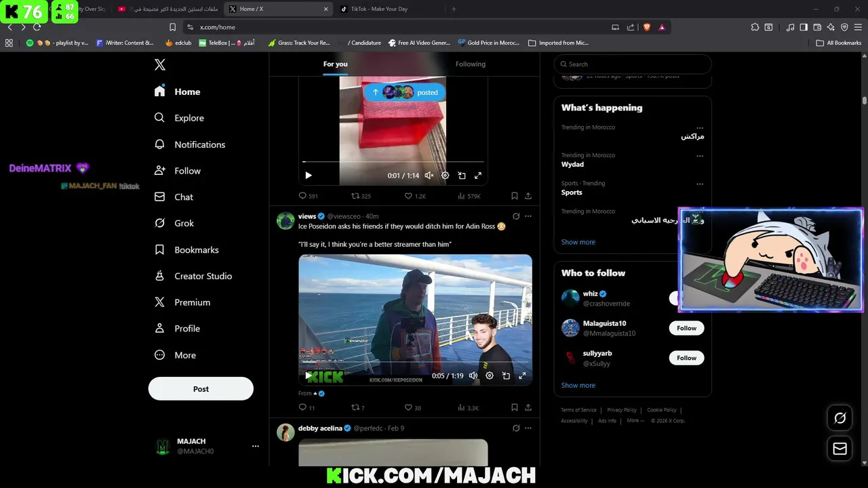Open Creator Studio in the sidebar
The image size is (868, 488).
pyautogui.click(x=193, y=276)
